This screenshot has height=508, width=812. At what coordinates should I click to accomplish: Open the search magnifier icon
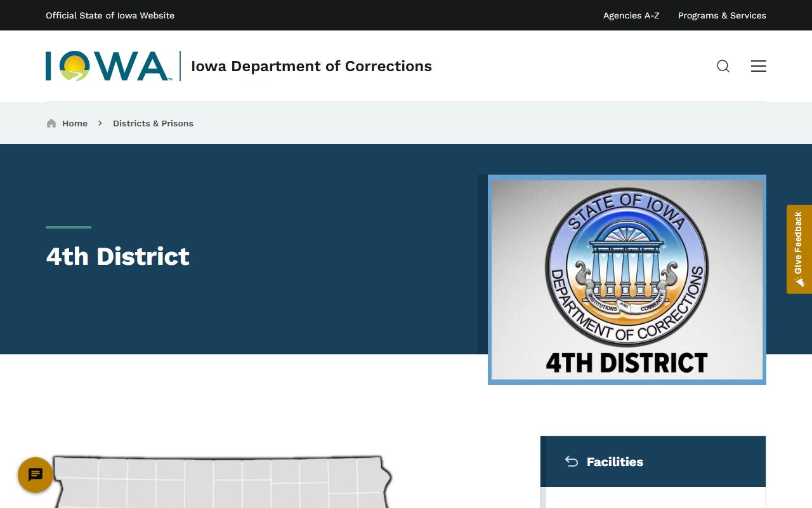(723, 66)
